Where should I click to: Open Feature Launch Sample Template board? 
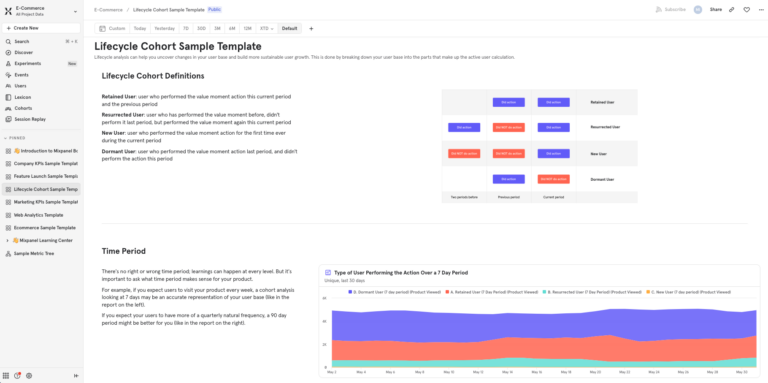point(41,176)
